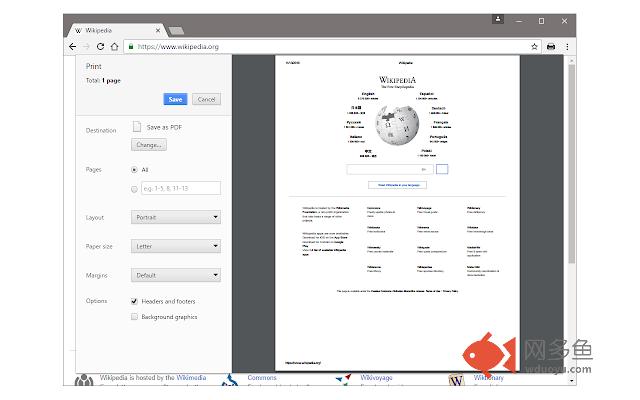Change the print destination
The height and width of the screenshot is (400, 640).
(x=149, y=145)
